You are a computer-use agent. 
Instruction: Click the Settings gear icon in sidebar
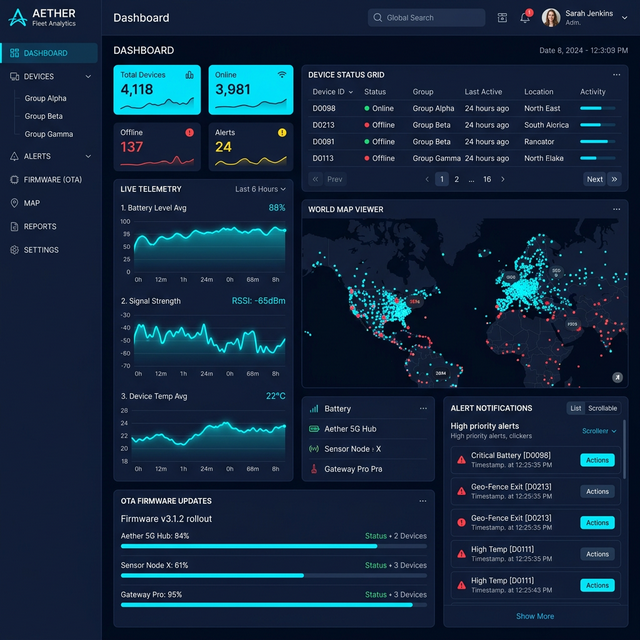click(14, 250)
